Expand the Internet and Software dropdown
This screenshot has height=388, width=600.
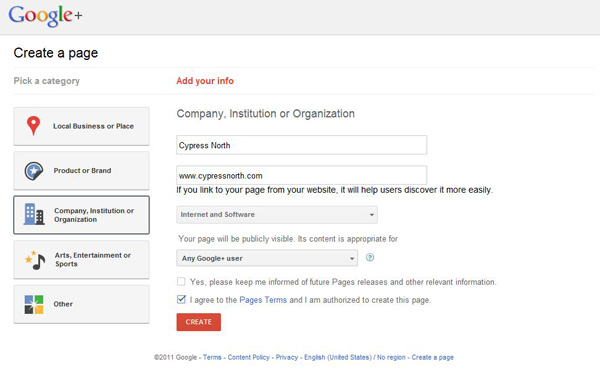277,215
